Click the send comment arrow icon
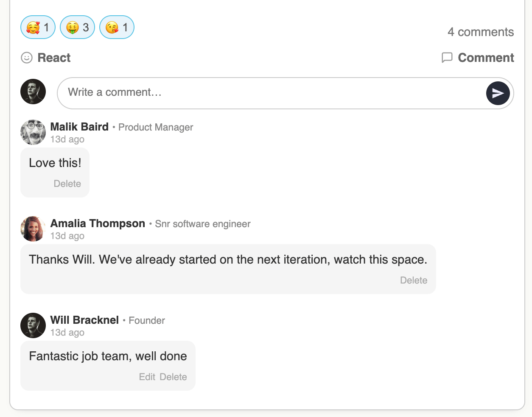 coord(498,93)
